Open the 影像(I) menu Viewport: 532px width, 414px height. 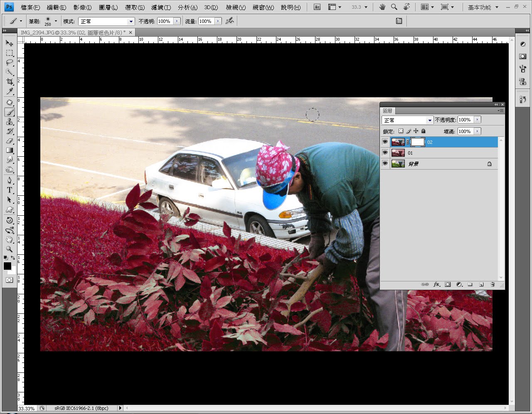pyautogui.click(x=82, y=7)
